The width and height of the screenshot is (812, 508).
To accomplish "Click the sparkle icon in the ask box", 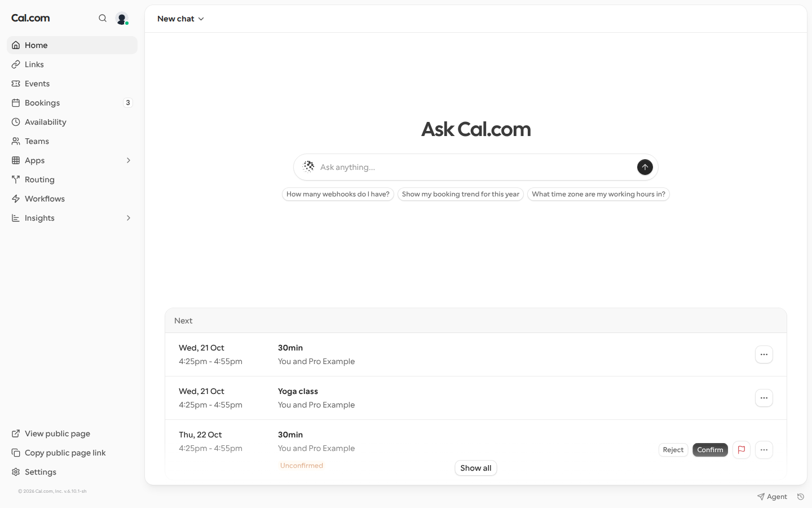I will coord(308,167).
